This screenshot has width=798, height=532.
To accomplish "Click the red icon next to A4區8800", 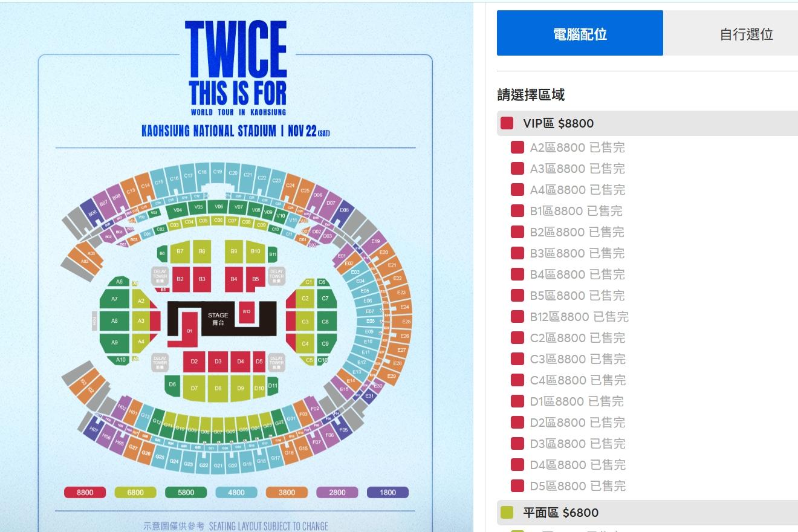I will (x=517, y=190).
